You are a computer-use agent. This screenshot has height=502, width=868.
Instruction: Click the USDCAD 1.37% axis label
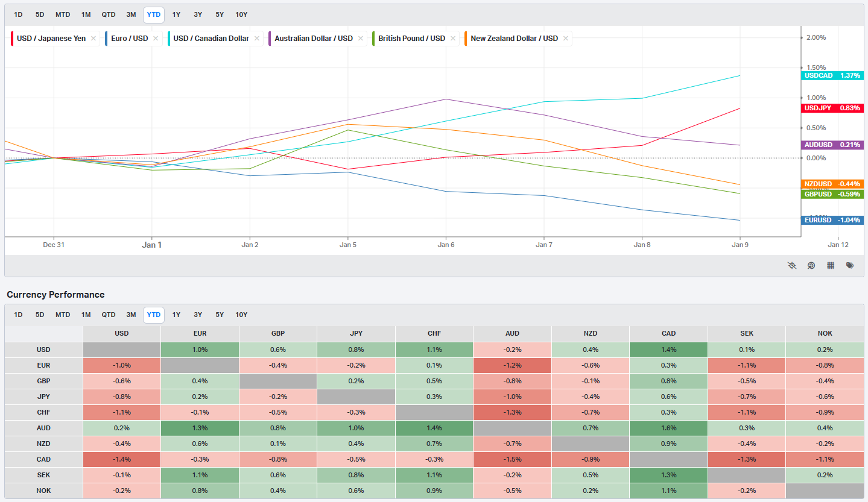[833, 75]
